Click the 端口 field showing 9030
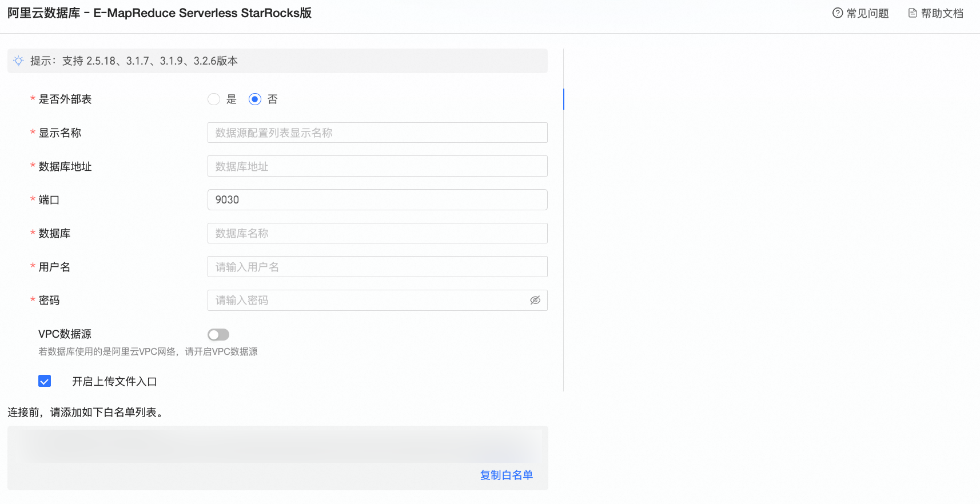Viewport: 980px width, 504px height. (x=377, y=199)
